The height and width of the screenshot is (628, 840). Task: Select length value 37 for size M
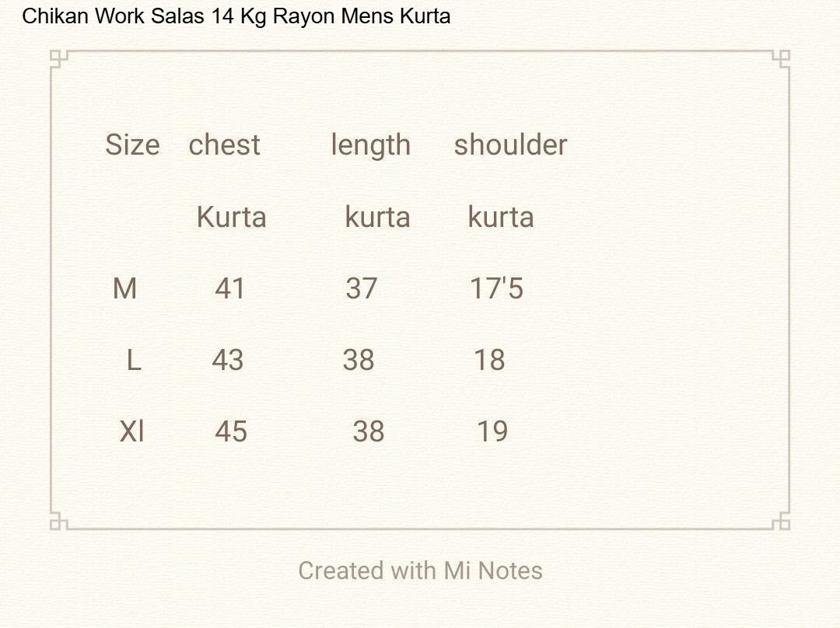[x=361, y=289]
